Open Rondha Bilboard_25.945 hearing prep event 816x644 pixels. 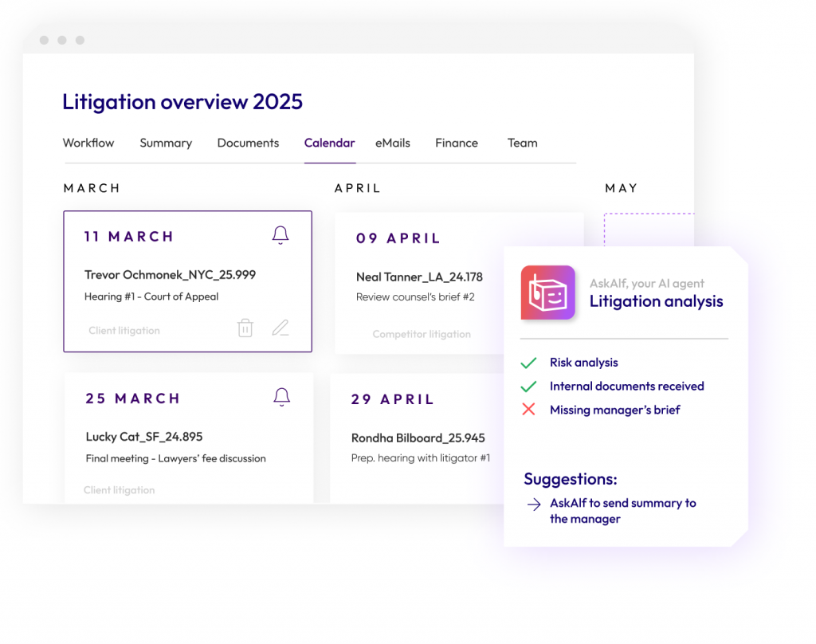pyautogui.click(x=418, y=438)
